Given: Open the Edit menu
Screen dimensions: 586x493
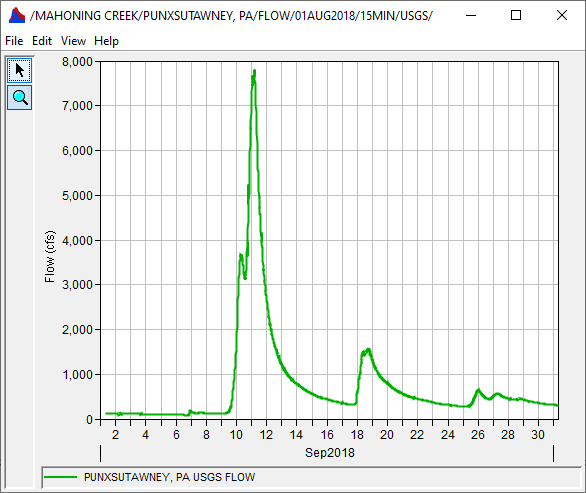Looking at the screenshot, I should (x=41, y=41).
